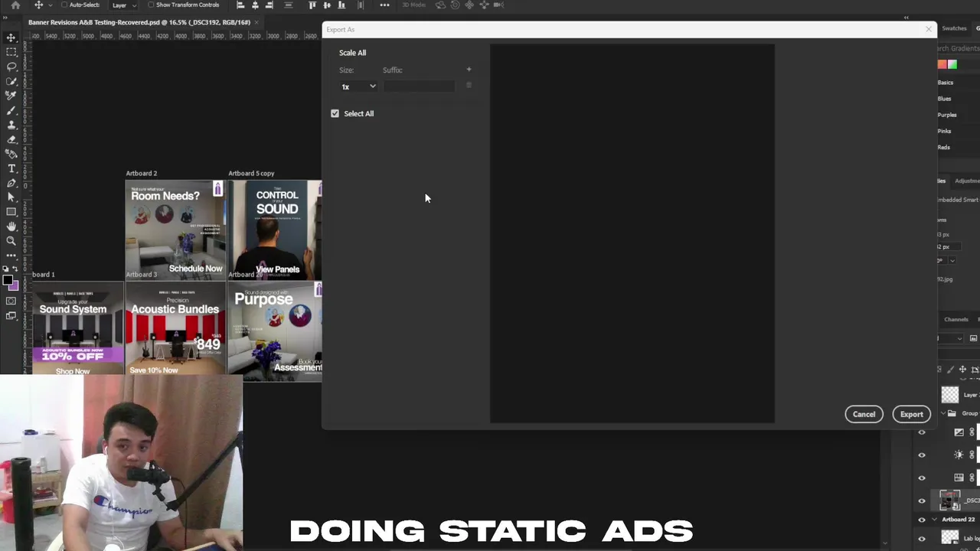Screen dimensions: 980x551
Task: Select the Acoustic Bundles artboard thumbnail
Action: (175, 331)
